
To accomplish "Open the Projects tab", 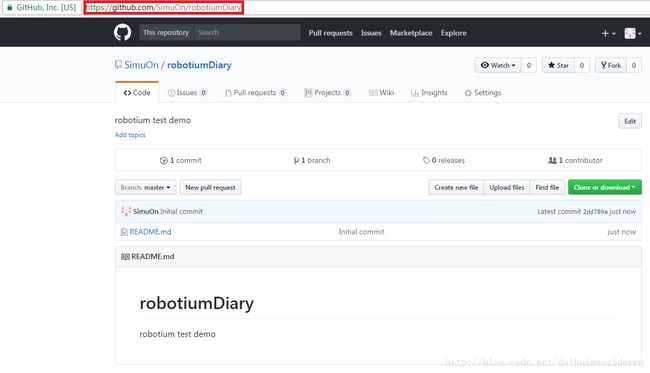I will point(327,92).
